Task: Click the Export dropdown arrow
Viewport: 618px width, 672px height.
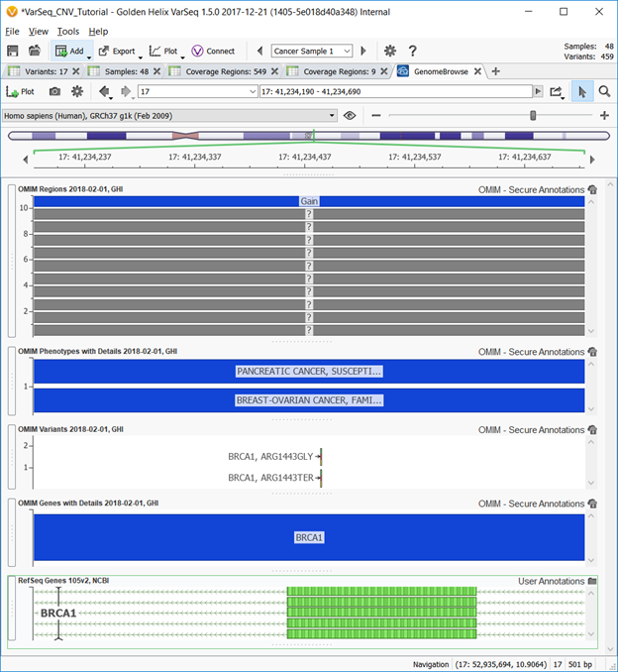Action: click(140, 57)
